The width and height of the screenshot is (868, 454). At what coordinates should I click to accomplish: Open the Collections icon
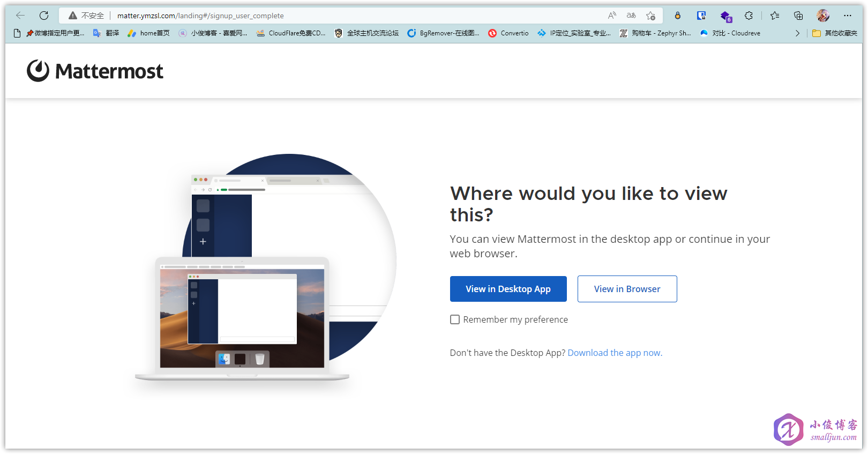798,16
